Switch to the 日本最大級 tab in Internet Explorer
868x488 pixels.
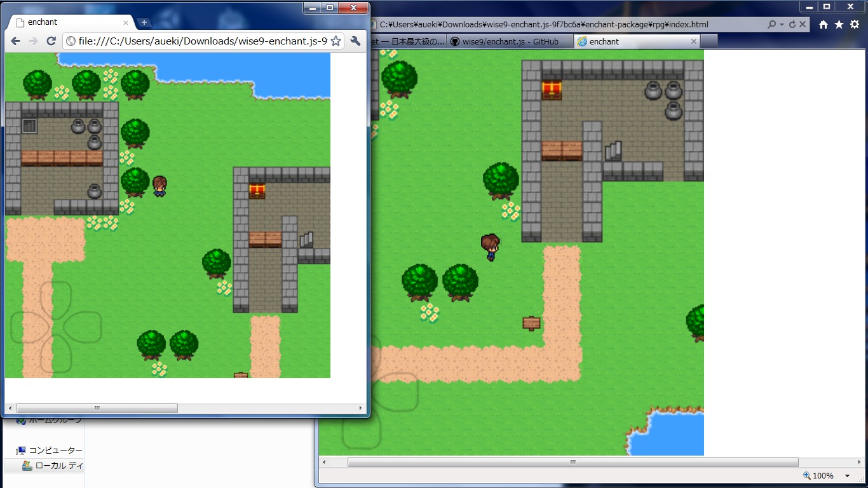click(407, 41)
